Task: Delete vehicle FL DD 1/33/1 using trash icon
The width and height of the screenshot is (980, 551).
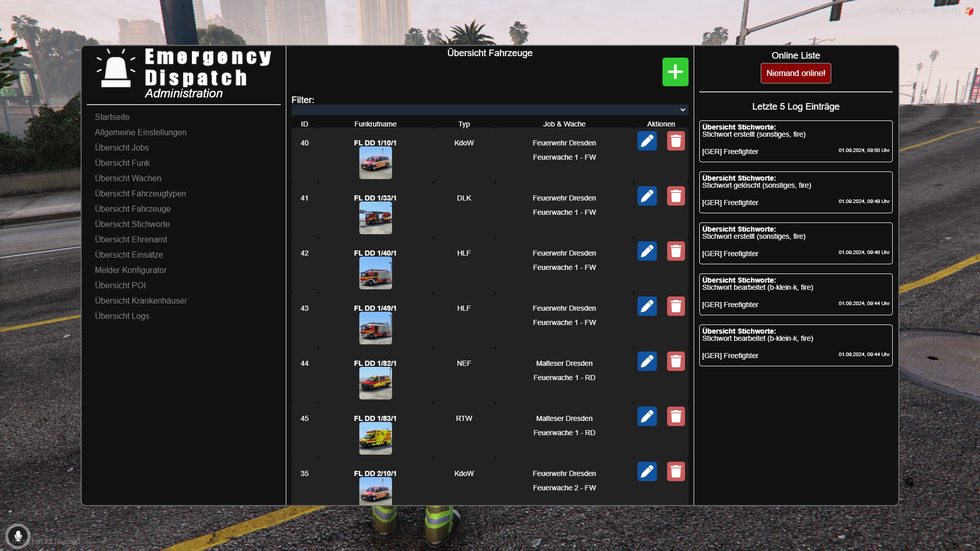Action: pyautogui.click(x=675, y=196)
